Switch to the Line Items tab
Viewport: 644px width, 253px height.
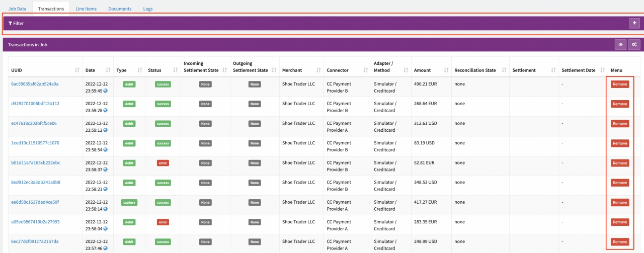(x=86, y=9)
